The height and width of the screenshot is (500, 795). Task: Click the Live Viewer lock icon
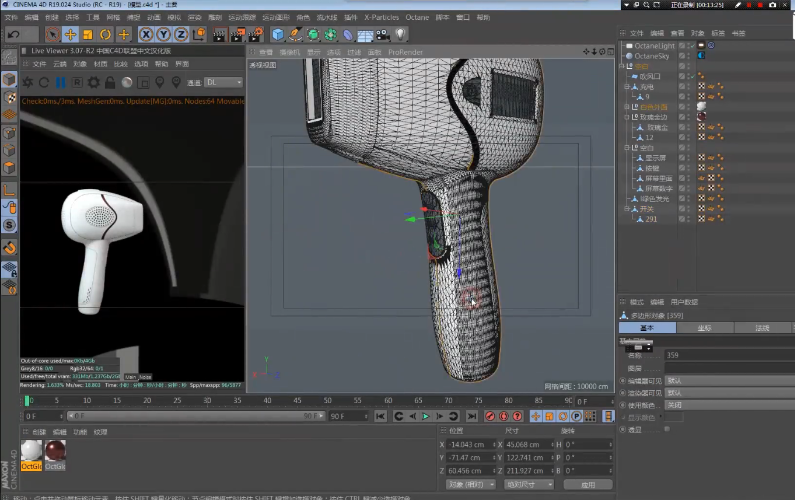pos(112,82)
